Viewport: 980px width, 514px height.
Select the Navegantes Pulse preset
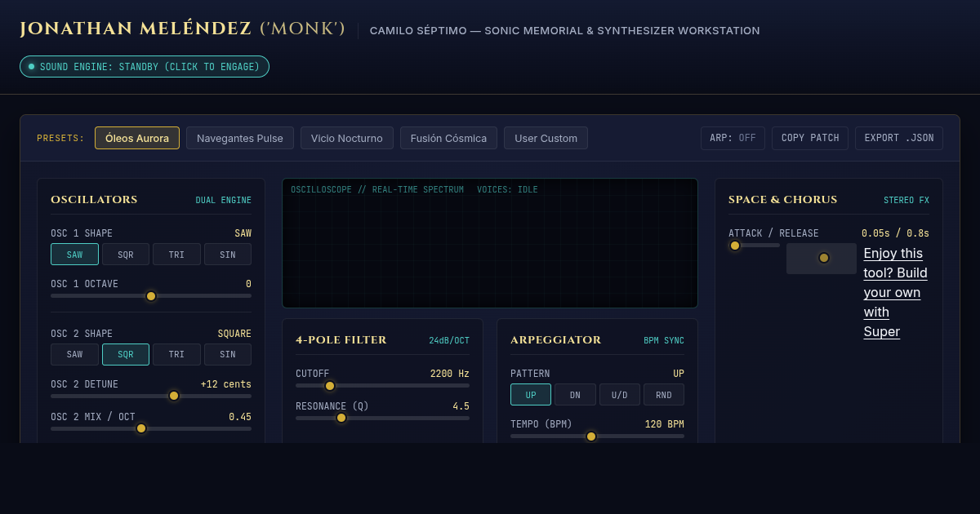click(x=240, y=138)
